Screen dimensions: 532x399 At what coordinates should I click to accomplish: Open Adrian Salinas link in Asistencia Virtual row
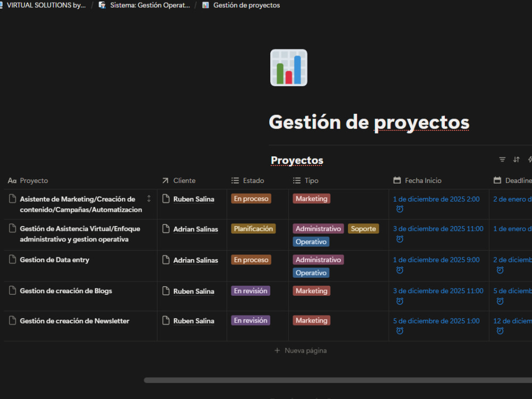point(196,229)
